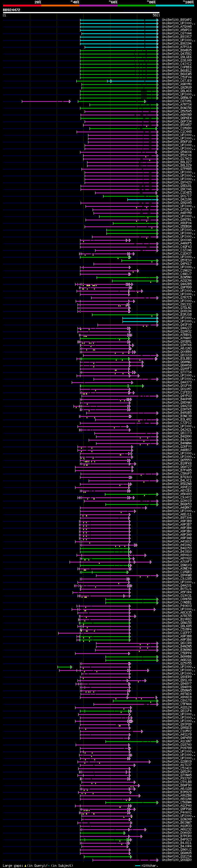Image resolution: width=197 pixels, height=868 pixels.
Task: Choose hit label UniRef100_B8AF90
Action: (x=177, y=785)
